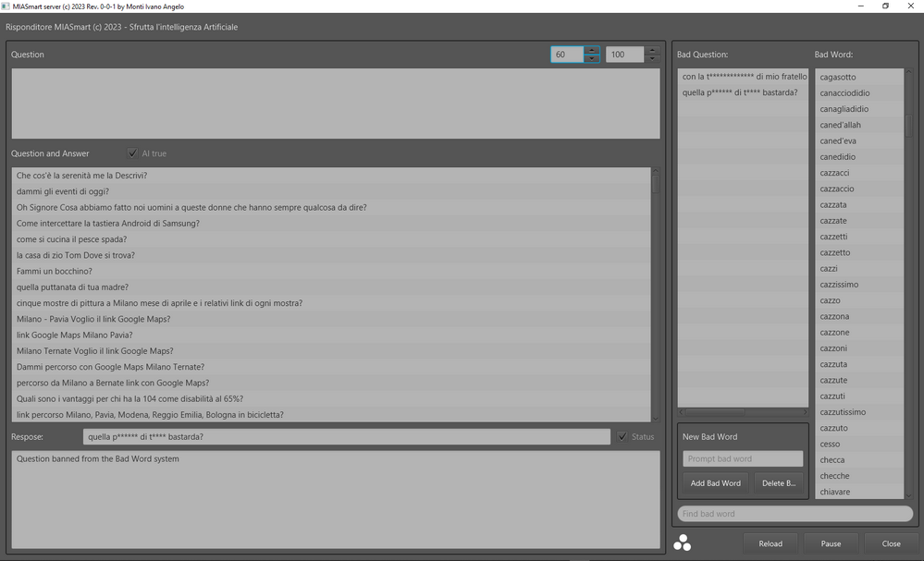Select 'Dammi percorso con Google Maps Milano Ternate?'

point(331,367)
